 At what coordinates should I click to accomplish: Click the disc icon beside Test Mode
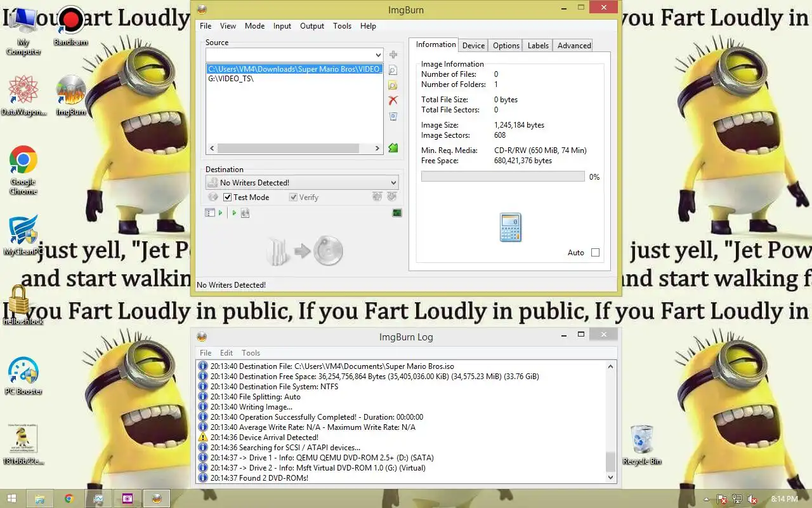pyautogui.click(x=213, y=197)
